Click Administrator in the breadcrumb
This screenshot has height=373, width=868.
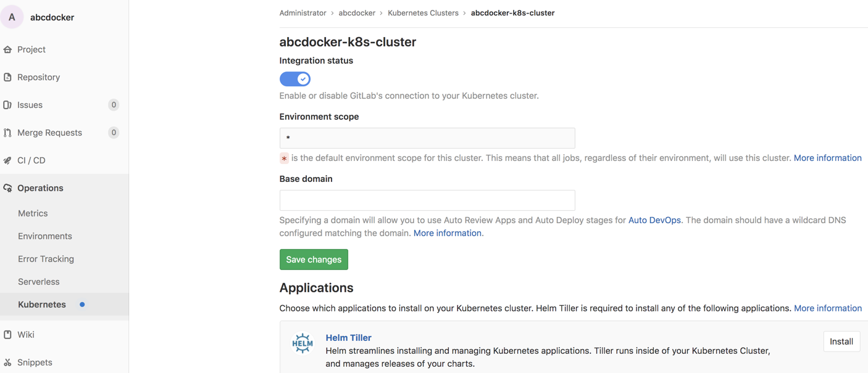pyautogui.click(x=303, y=13)
